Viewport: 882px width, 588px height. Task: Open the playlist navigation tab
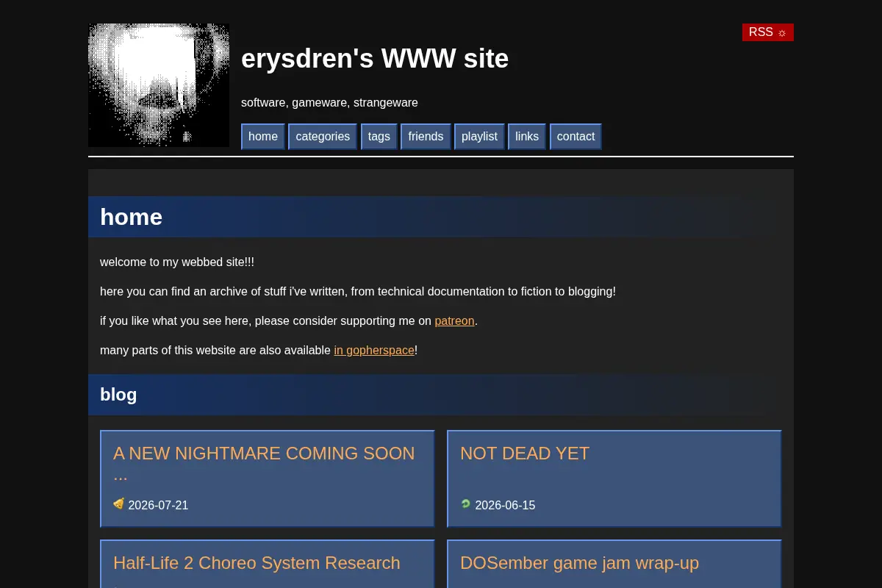click(x=479, y=137)
